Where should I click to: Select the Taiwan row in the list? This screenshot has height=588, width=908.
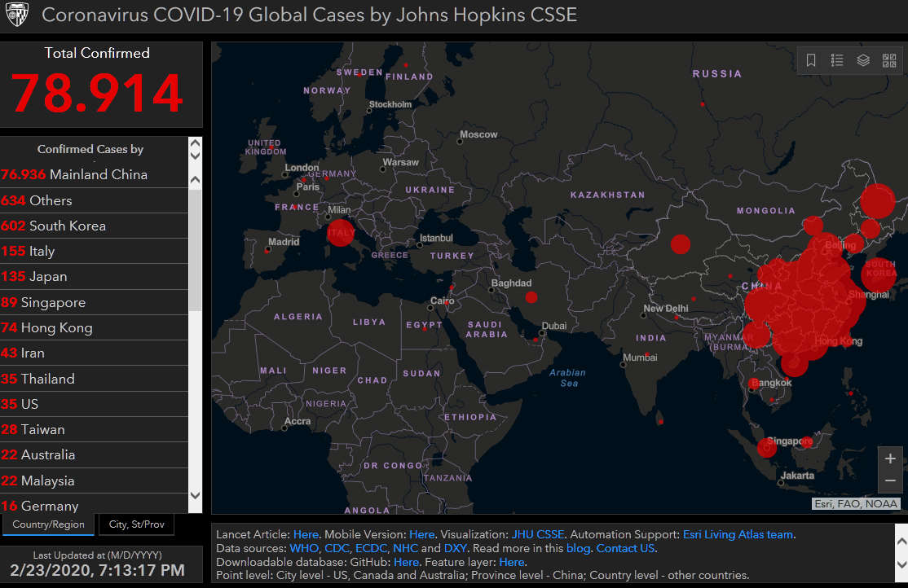(x=95, y=429)
